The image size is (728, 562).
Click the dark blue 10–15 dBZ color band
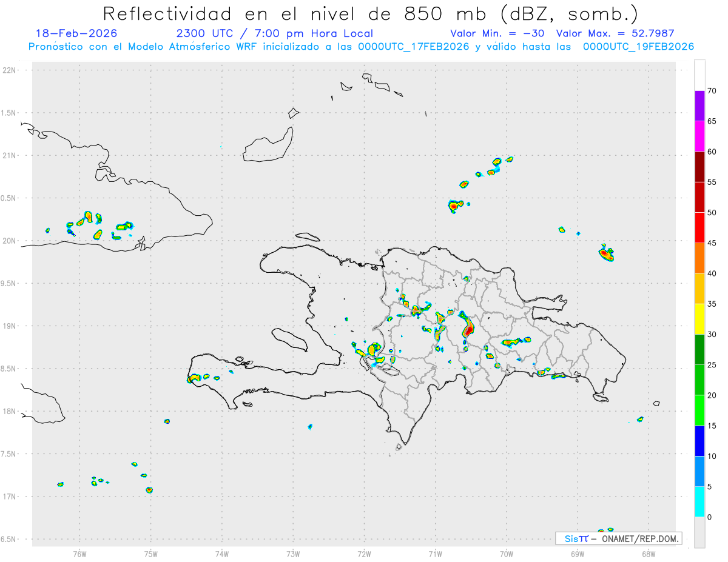(x=699, y=441)
